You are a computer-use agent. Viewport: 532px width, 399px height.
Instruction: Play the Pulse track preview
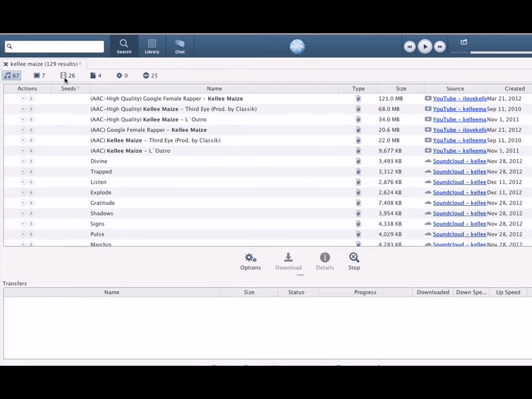pos(23,234)
